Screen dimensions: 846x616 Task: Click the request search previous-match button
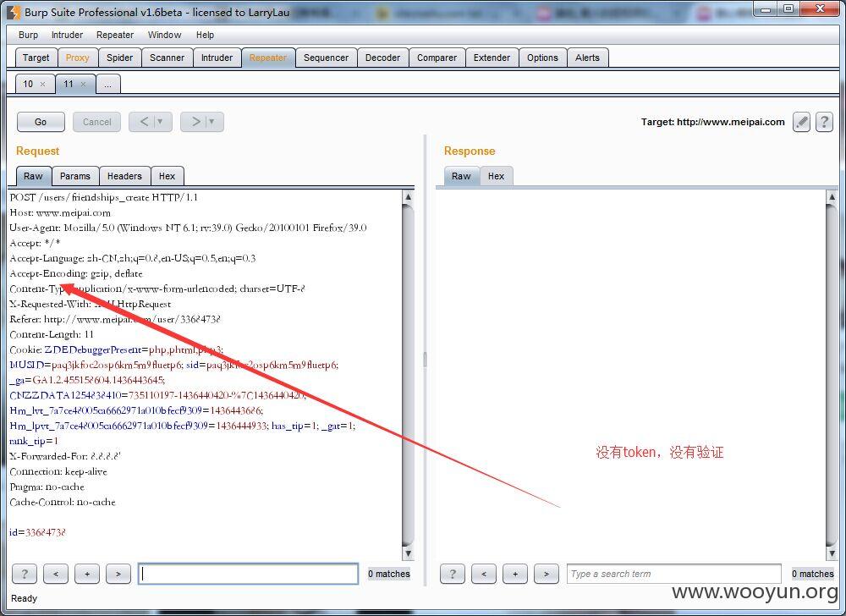[56, 574]
